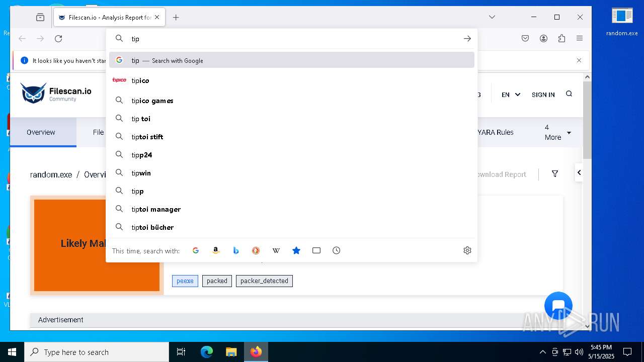
Task: Open the list all tabs dropdown
Action: coord(492,17)
